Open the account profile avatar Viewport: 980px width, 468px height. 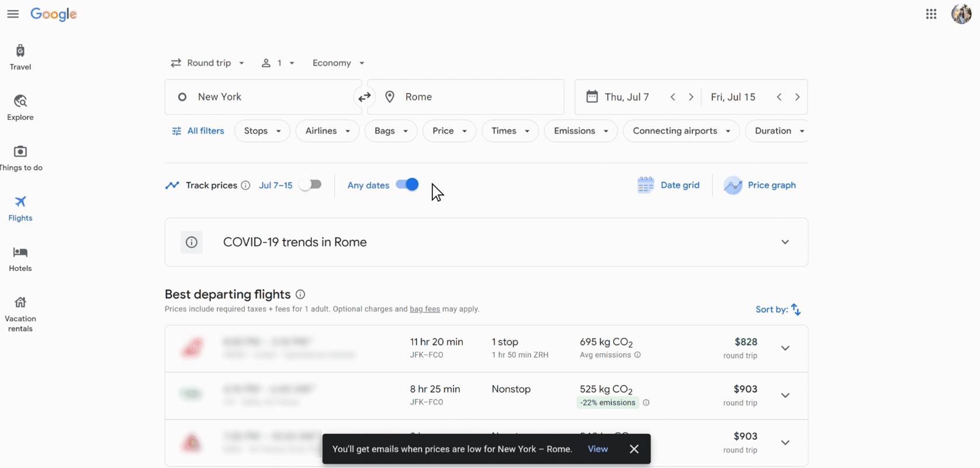pos(961,14)
